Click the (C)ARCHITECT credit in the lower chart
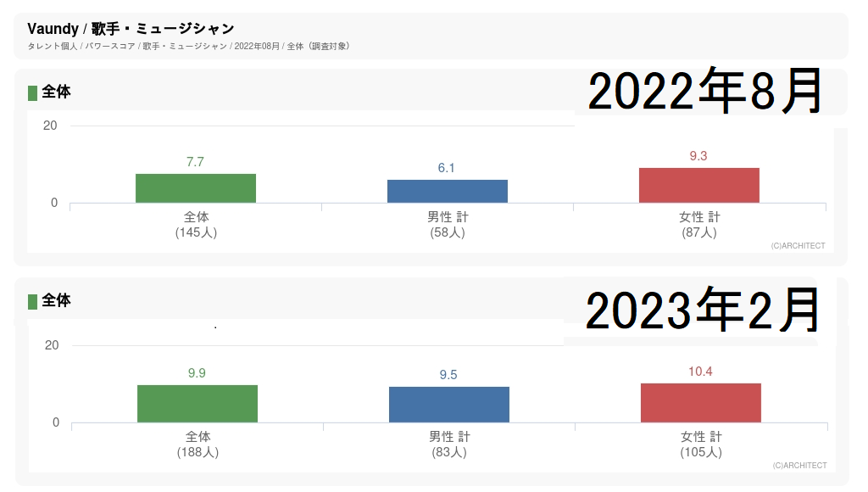The image size is (868, 492). click(x=799, y=466)
